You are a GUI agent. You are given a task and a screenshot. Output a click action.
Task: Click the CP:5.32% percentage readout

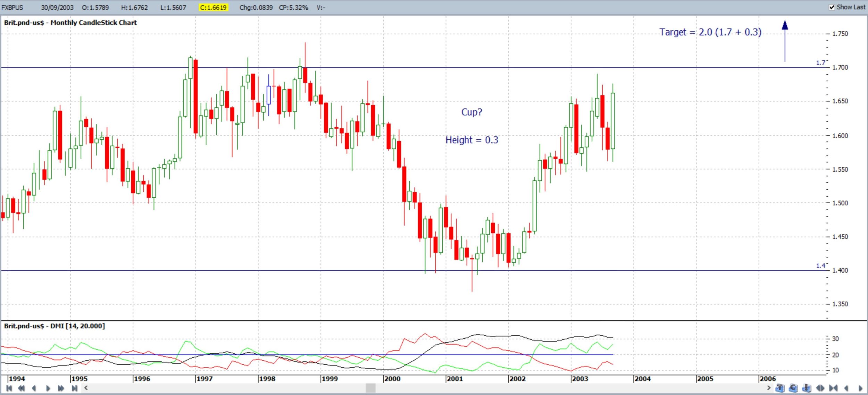click(293, 7)
